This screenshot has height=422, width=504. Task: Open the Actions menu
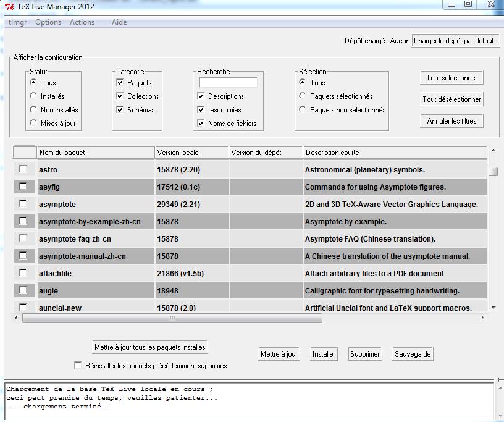pos(82,22)
